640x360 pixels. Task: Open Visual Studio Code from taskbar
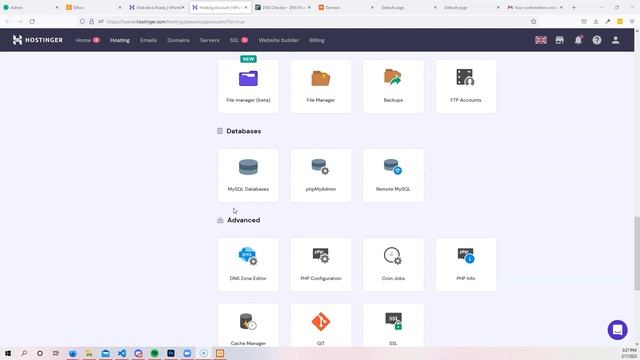[x=122, y=353]
